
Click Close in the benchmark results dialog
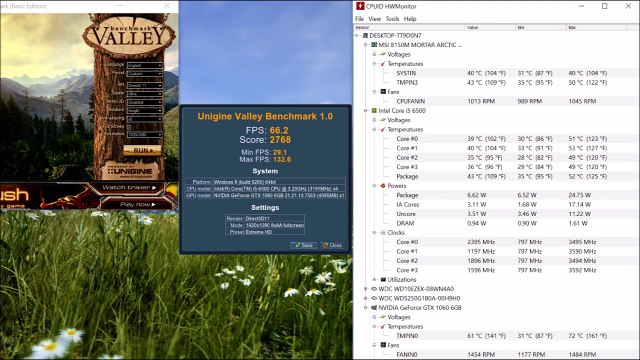pos(332,245)
